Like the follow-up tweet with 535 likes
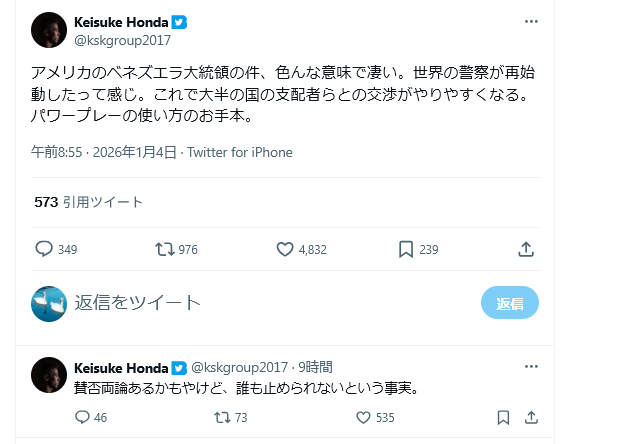The image size is (630, 444). [363, 417]
